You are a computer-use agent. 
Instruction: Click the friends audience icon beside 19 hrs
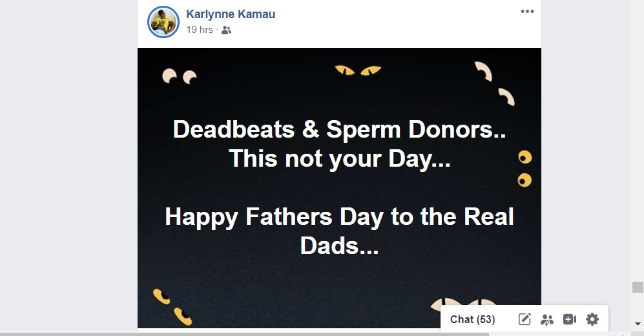[226, 30]
